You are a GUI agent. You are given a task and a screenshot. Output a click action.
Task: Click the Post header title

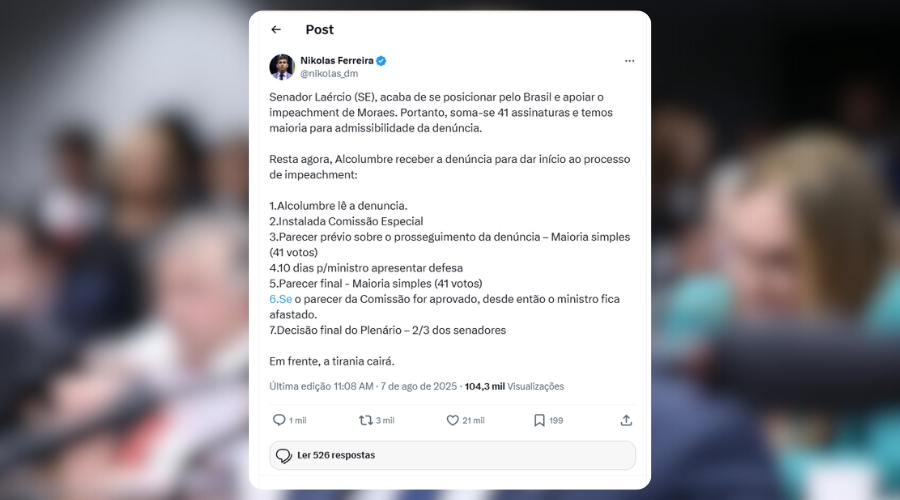pyautogui.click(x=320, y=29)
